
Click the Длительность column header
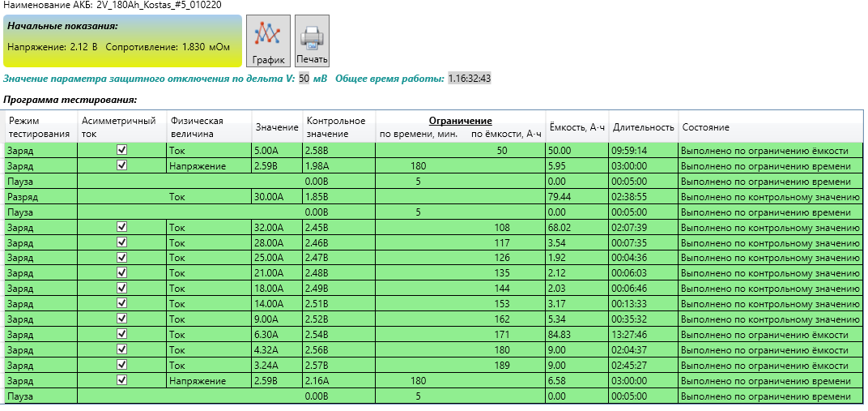(644, 126)
